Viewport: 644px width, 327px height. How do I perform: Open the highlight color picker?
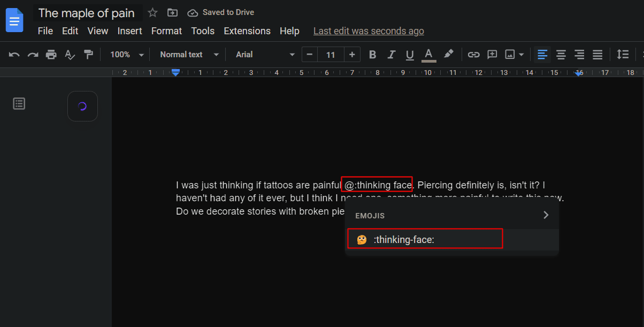click(448, 55)
